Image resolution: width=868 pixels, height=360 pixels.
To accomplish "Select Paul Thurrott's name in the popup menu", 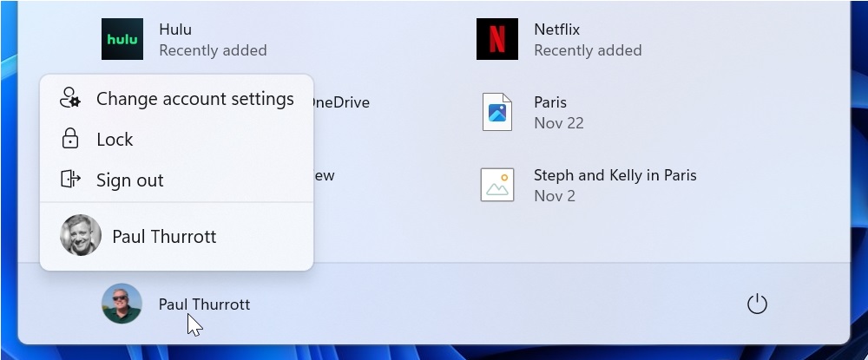I will pos(164,236).
